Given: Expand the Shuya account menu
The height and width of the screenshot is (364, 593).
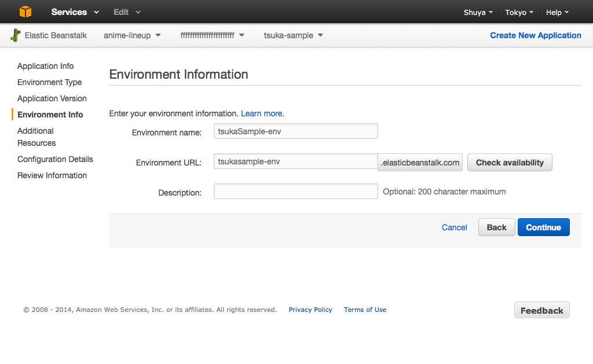Looking at the screenshot, I should point(478,12).
